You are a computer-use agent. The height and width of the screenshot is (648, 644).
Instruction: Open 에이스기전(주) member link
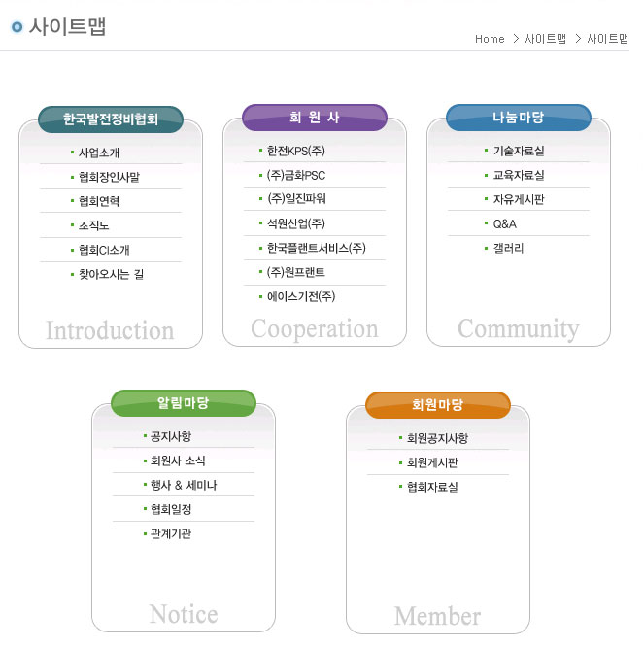click(x=301, y=296)
